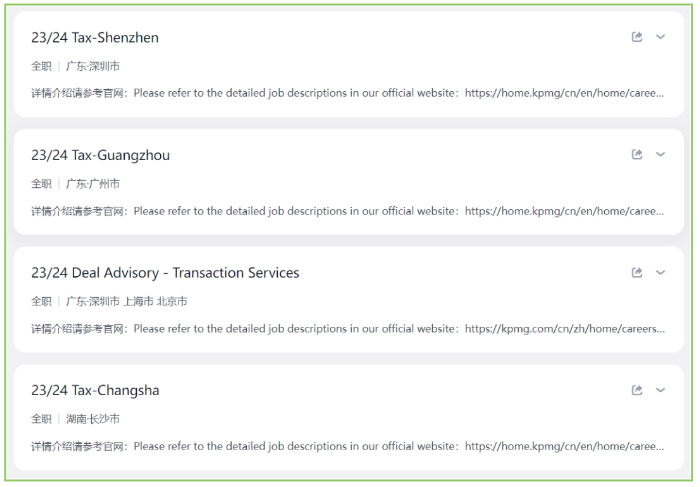Expand the 23/24 Tax-Changsha job details
700x487 pixels.
pos(660,390)
